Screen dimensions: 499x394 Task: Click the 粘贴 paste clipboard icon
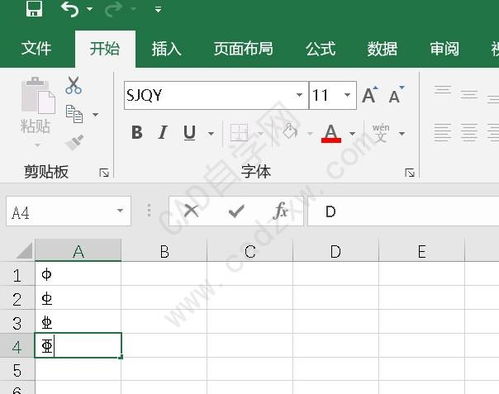tap(38, 96)
